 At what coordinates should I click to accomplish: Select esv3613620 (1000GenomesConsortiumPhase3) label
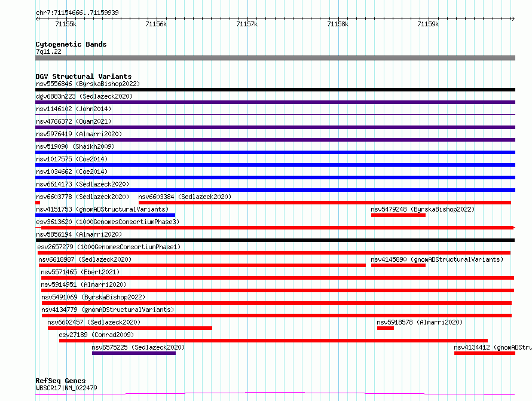pyautogui.click(x=108, y=222)
